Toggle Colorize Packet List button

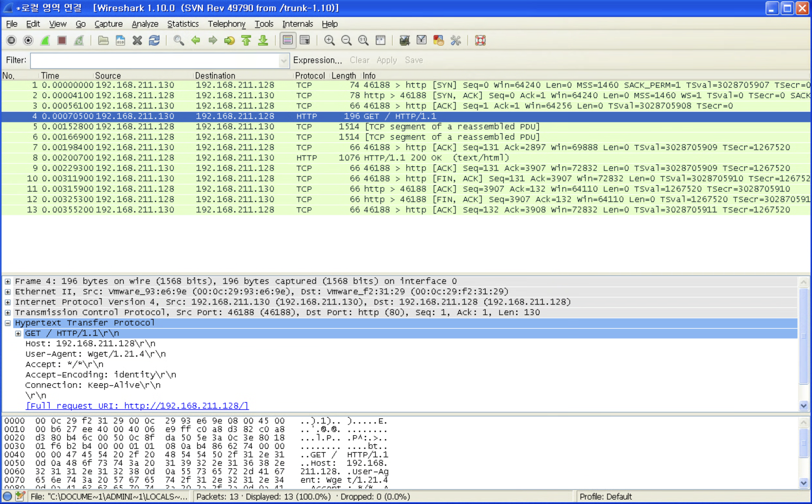pos(288,41)
